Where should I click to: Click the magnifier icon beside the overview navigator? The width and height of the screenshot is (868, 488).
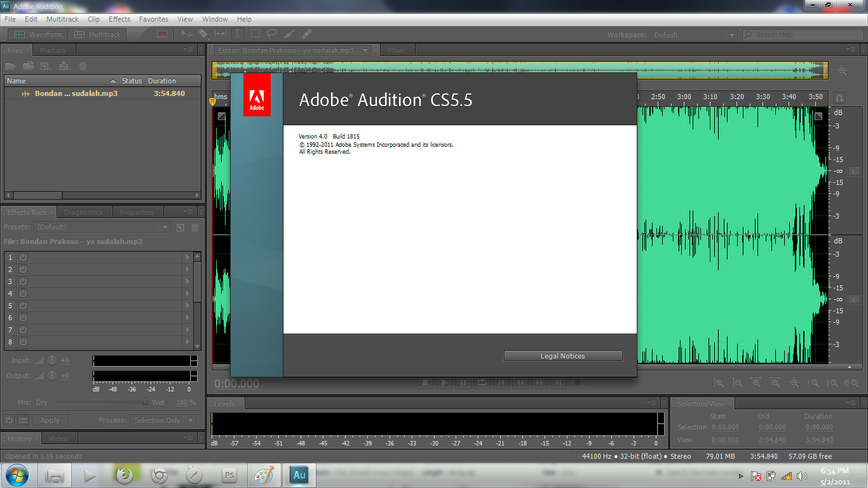[843, 71]
